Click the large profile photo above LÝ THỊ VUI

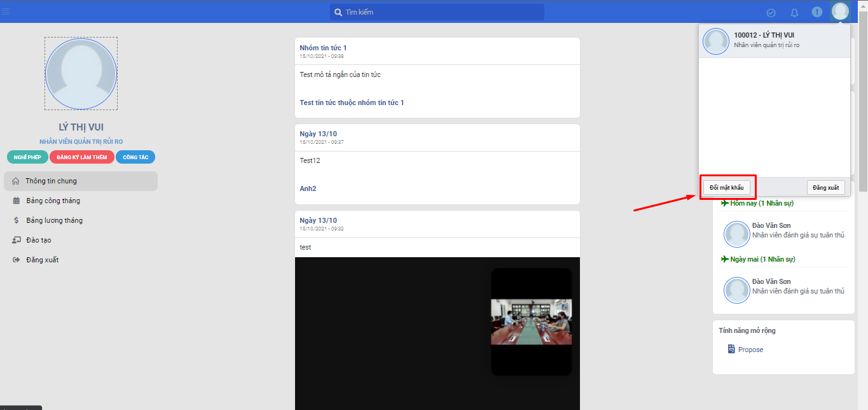pyautogui.click(x=81, y=73)
